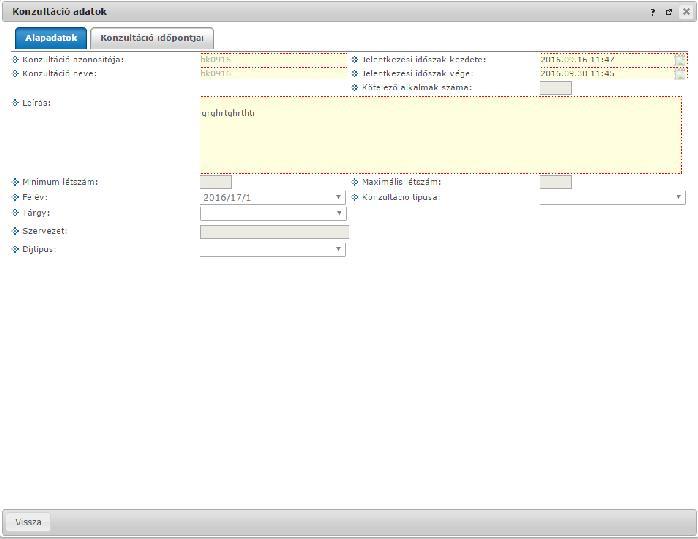Click the Vissza button

pyautogui.click(x=28, y=522)
